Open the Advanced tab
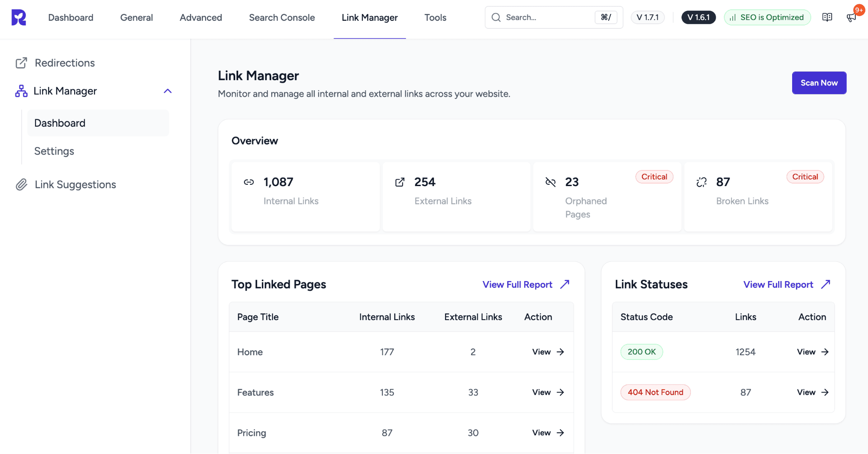Screen dimensions: 868x454 [x=201, y=17]
